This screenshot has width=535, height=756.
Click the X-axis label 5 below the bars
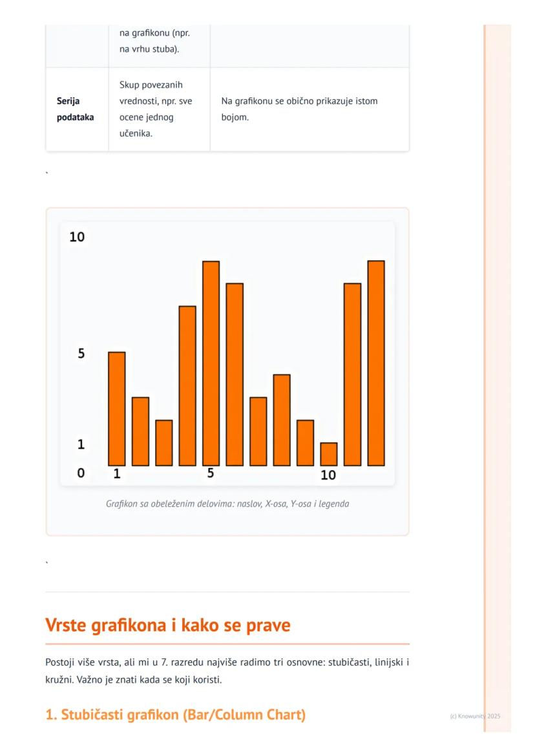[x=211, y=473]
